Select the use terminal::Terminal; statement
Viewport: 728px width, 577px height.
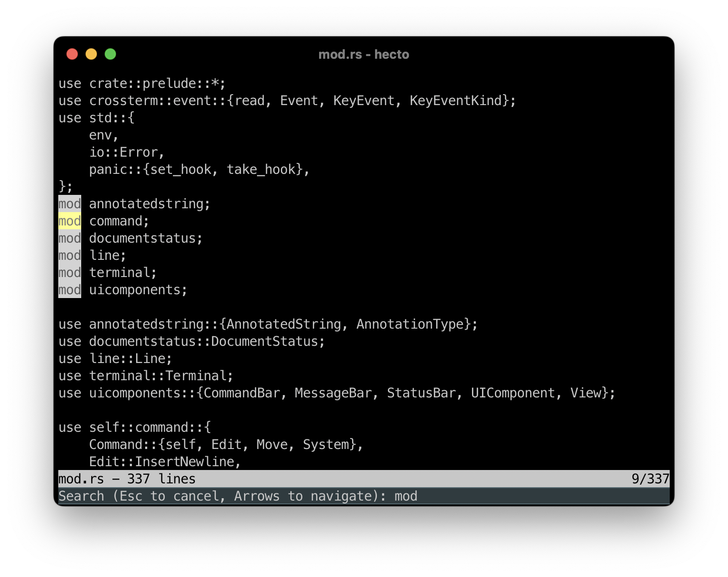point(146,375)
